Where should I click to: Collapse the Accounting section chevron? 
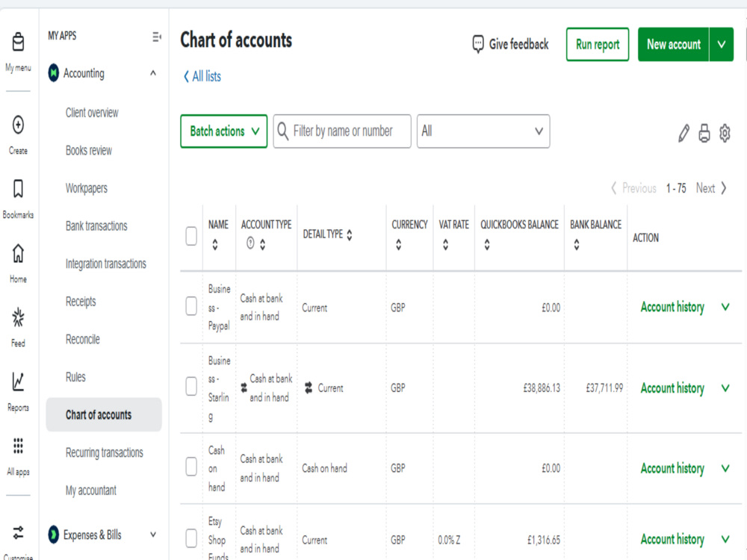click(153, 73)
